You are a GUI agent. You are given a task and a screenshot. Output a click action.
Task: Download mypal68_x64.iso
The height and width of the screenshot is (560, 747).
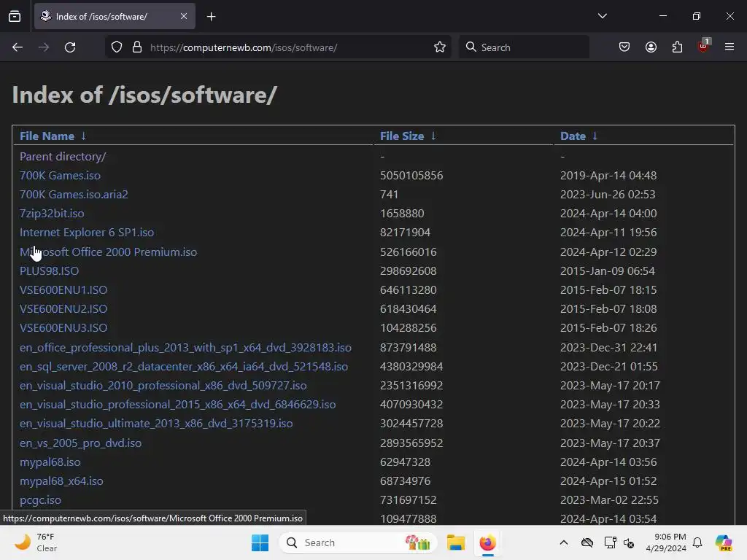pyautogui.click(x=61, y=481)
